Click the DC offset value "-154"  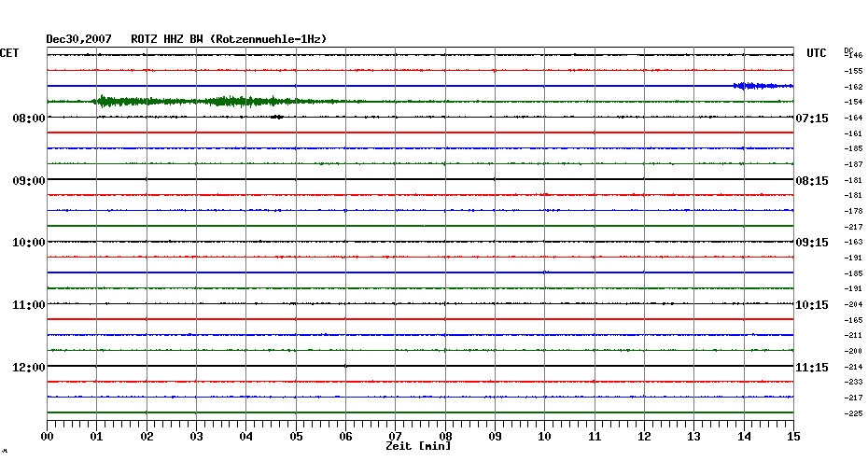tap(854, 102)
